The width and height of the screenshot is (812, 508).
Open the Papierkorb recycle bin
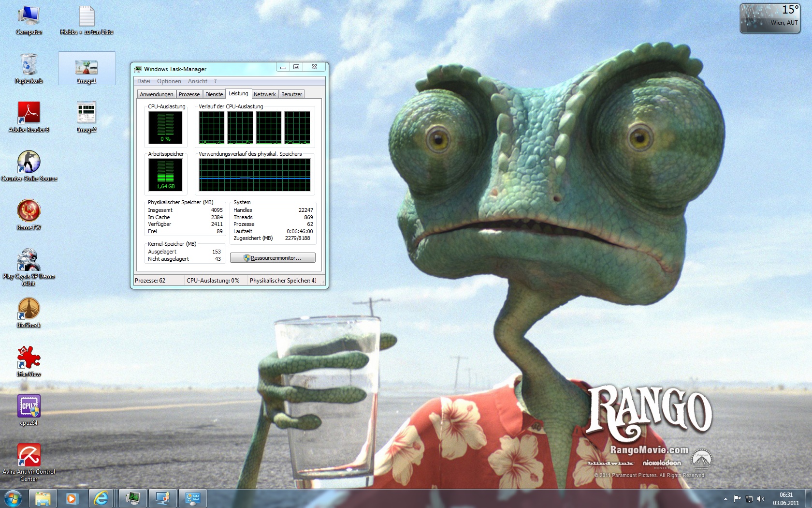click(x=29, y=69)
